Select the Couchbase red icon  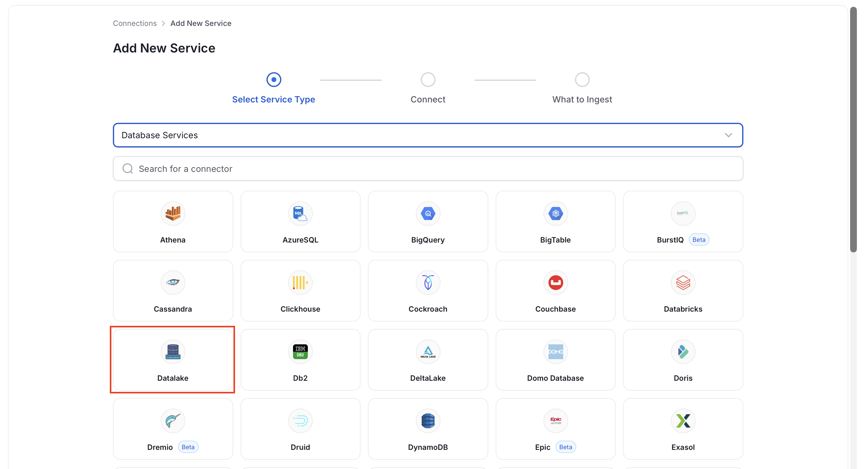[556, 283]
